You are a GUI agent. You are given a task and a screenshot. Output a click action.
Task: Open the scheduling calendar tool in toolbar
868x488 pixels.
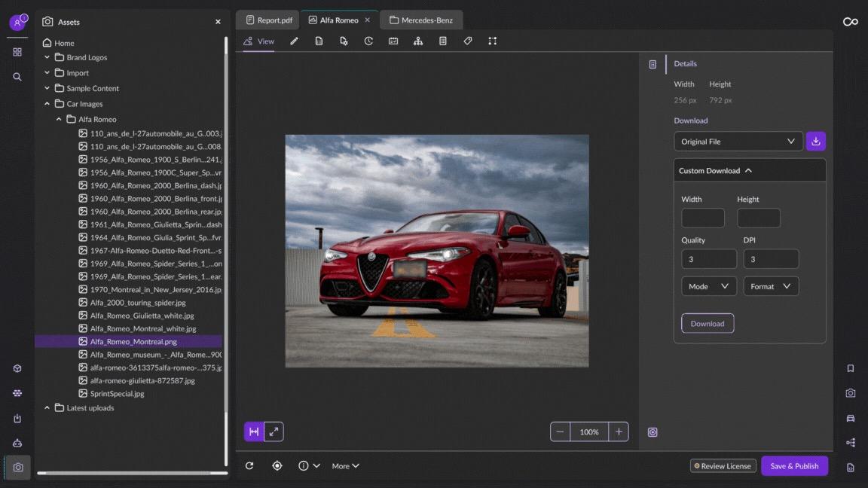click(x=393, y=41)
